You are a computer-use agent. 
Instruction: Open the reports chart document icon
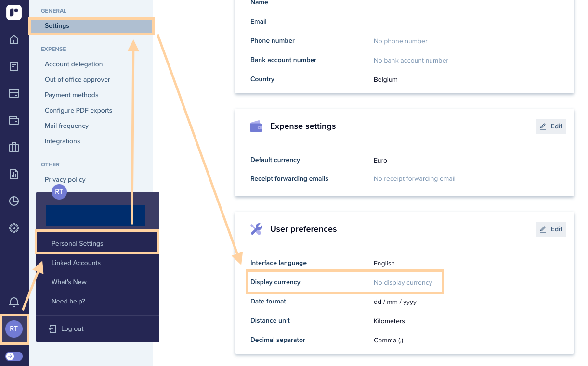click(x=14, y=174)
